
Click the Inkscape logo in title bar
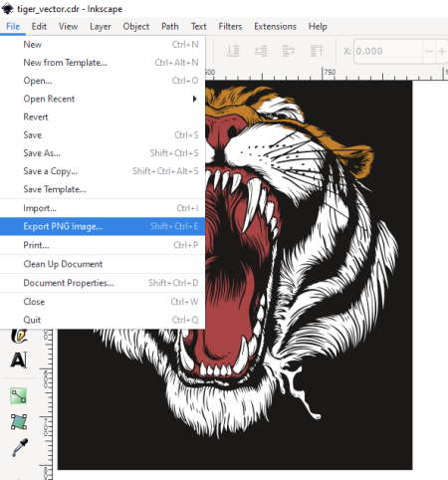(x=7, y=9)
